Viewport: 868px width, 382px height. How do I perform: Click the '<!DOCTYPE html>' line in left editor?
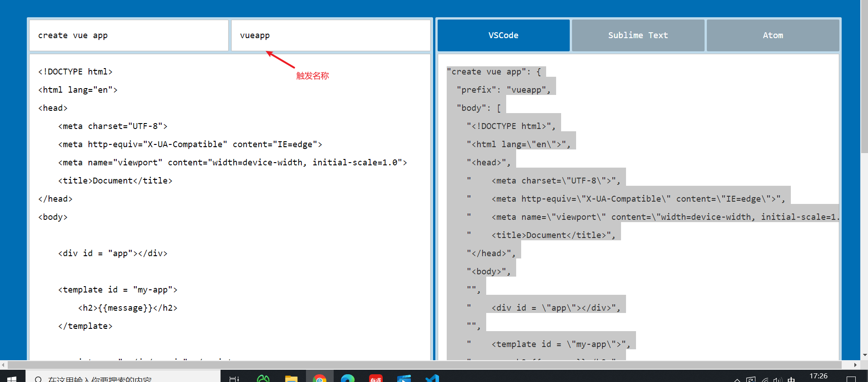pyautogui.click(x=75, y=72)
